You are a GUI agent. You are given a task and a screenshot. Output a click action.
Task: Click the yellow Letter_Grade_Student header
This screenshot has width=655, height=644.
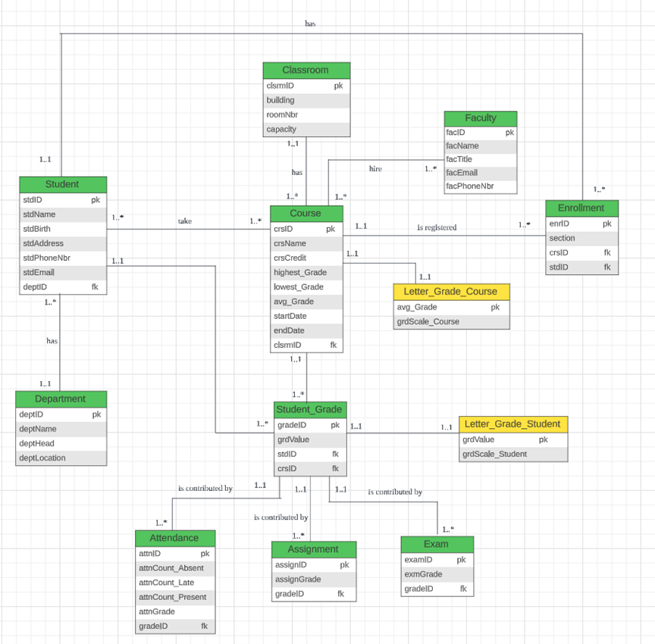pos(513,424)
